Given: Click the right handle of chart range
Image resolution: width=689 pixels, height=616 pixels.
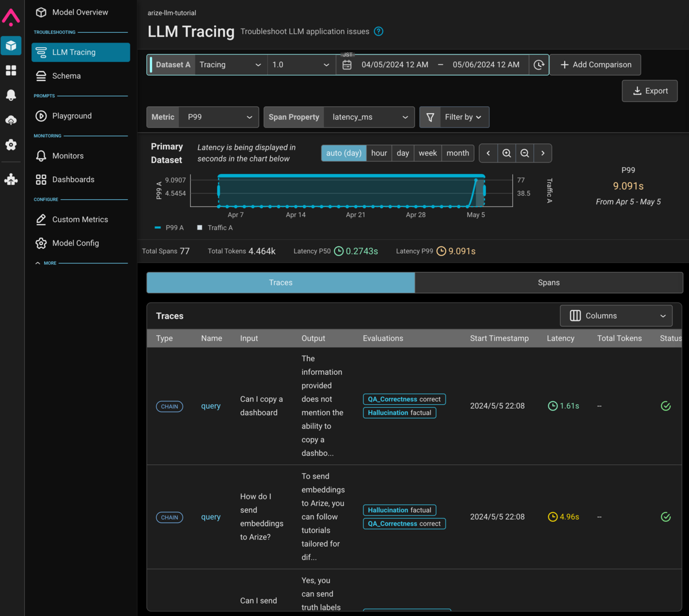Looking at the screenshot, I should coord(484,191).
